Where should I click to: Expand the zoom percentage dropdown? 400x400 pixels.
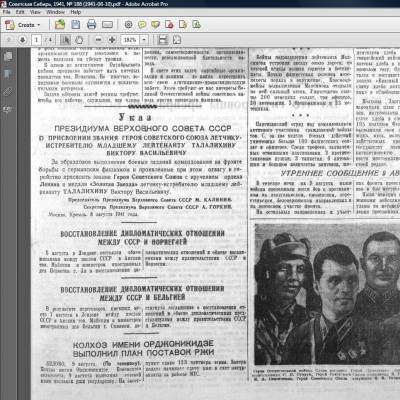click(x=144, y=40)
